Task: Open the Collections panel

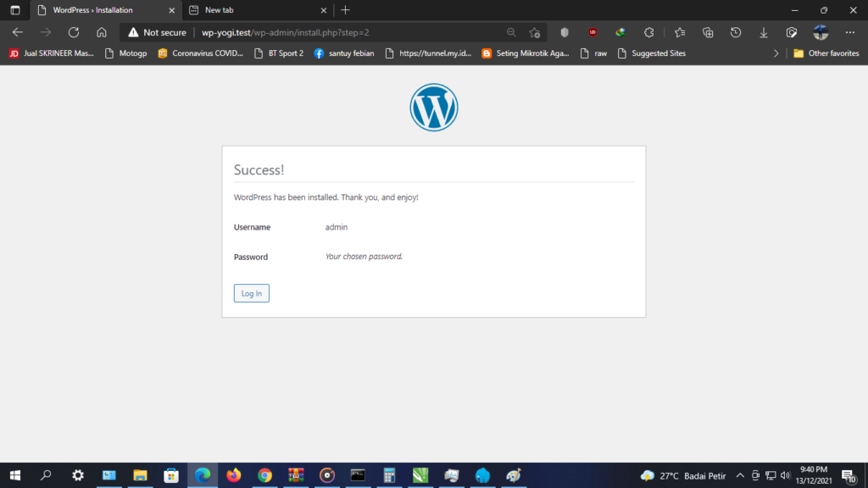Action: tap(708, 32)
